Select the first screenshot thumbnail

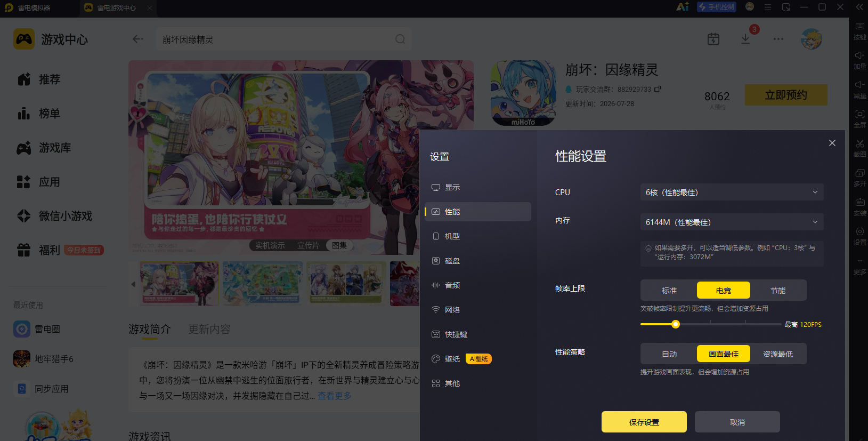180,284
